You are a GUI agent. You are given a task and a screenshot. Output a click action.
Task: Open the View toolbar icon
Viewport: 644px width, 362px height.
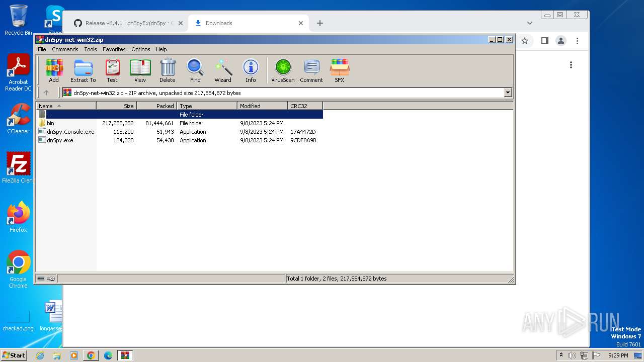(140, 70)
